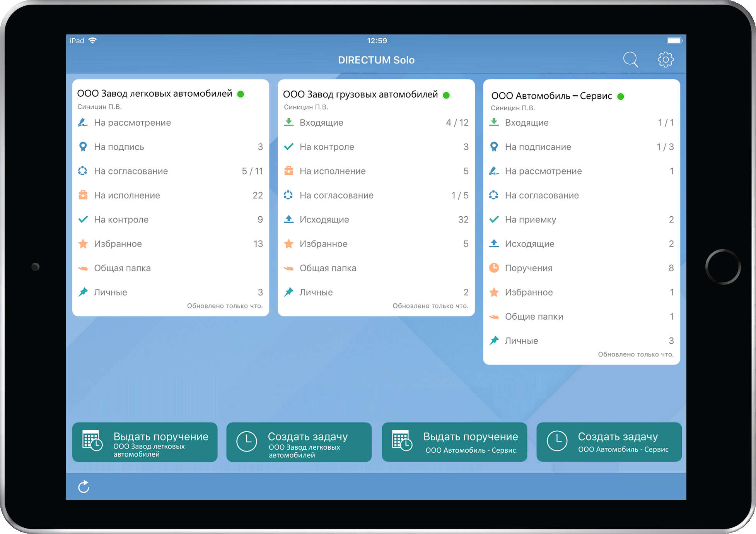Tap the search magnifier icon

pyautogui.click(x=630, y=60)
